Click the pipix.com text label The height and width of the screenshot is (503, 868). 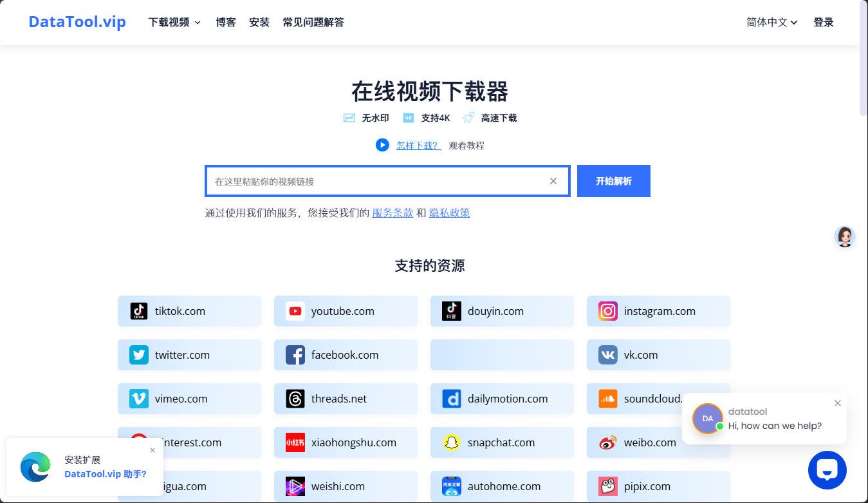[647, 486]
